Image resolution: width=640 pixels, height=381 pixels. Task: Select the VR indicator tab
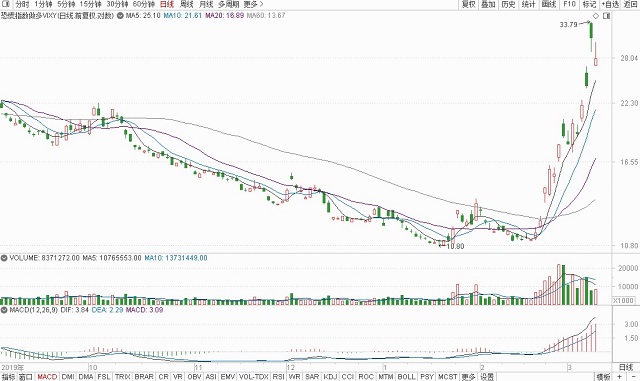[x=178, y=377]
